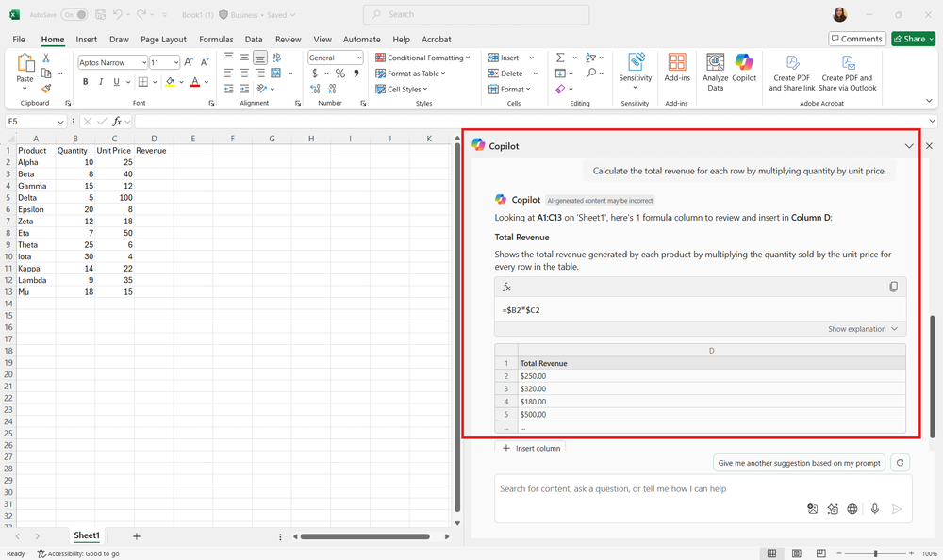Click the Insert column button
Viewport: 943px width, 560px height.
[x=530, y=448]
